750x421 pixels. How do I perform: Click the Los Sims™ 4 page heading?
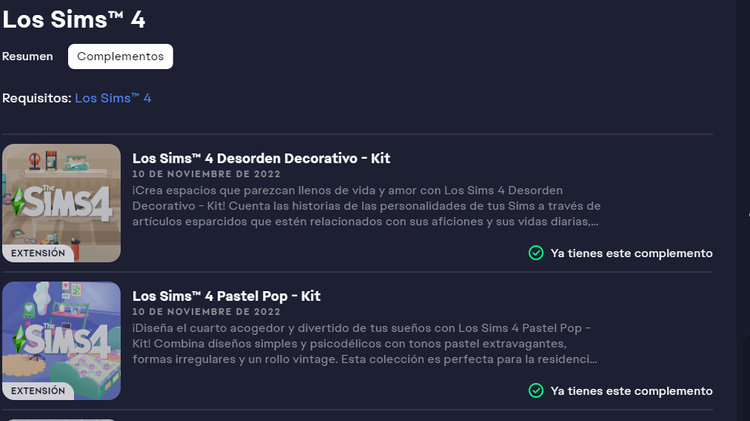click(x=74, y=20)
